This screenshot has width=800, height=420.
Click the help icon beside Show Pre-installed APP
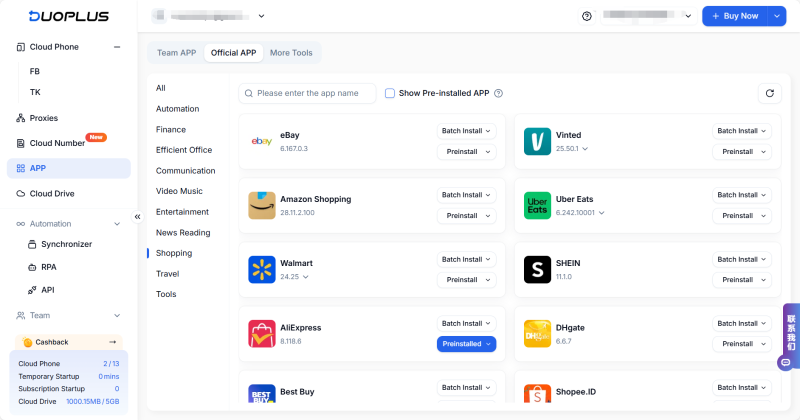pos(498,93)
